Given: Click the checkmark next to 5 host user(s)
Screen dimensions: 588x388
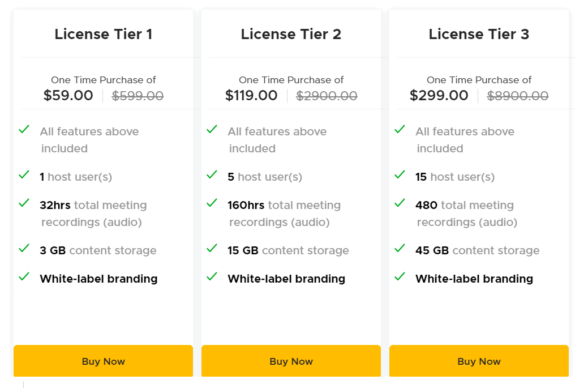Looking at the screenshot, I should [212, 176].
